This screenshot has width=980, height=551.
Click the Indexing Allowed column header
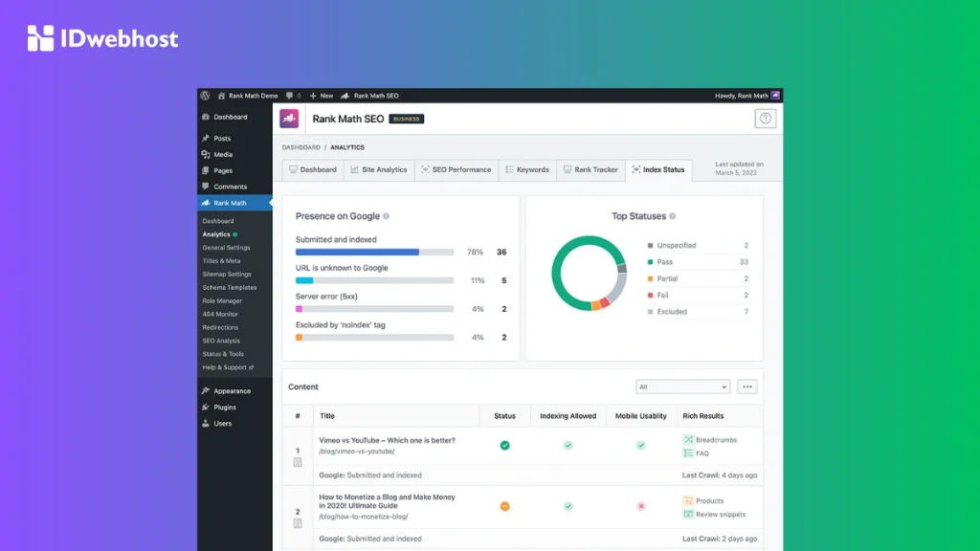coord(568,416)
